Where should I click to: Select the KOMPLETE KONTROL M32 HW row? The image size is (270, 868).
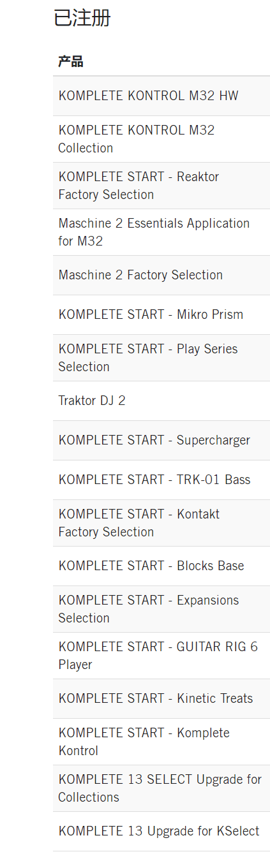click(161, 96)
